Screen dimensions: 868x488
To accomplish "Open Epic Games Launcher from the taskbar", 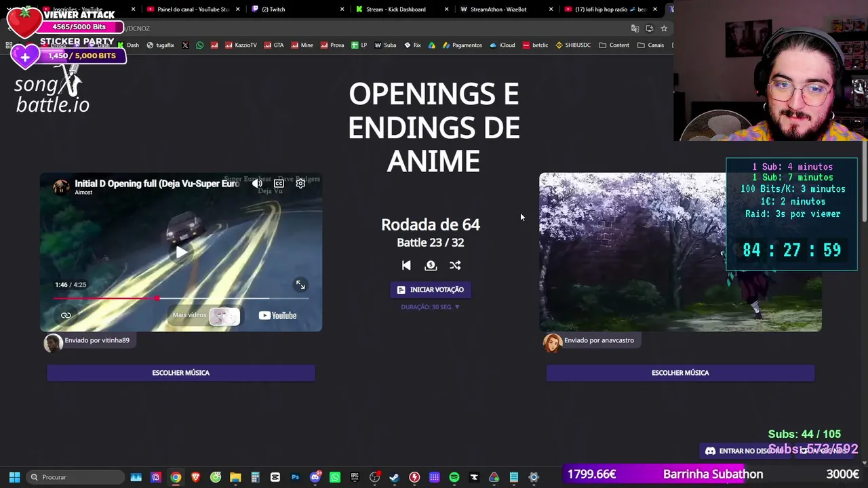I will point(355,477).
